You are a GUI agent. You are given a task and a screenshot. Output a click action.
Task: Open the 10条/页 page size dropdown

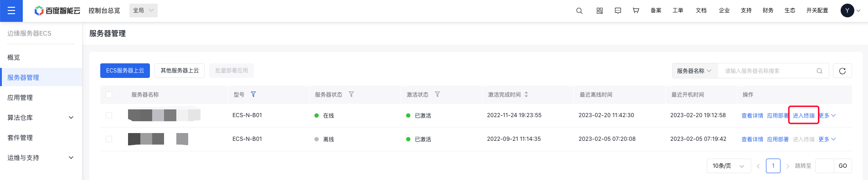(x=729, y=166)
